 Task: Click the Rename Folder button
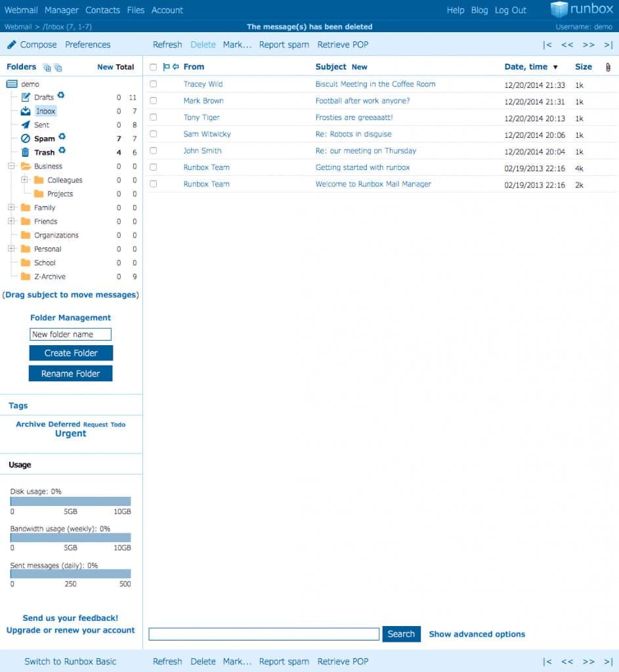(x=71, y=373)
